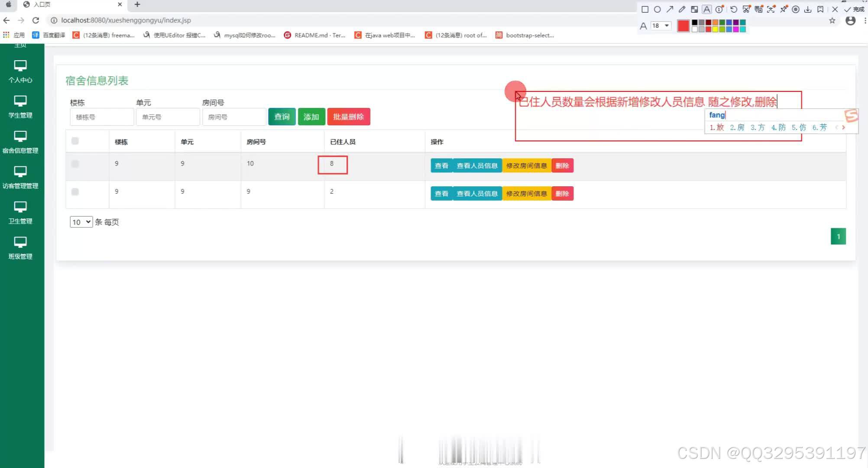The width and height of the screenshot is (868, 468).
Task: Open 学生管理 in the sidebar
Action: pos(20,107)
